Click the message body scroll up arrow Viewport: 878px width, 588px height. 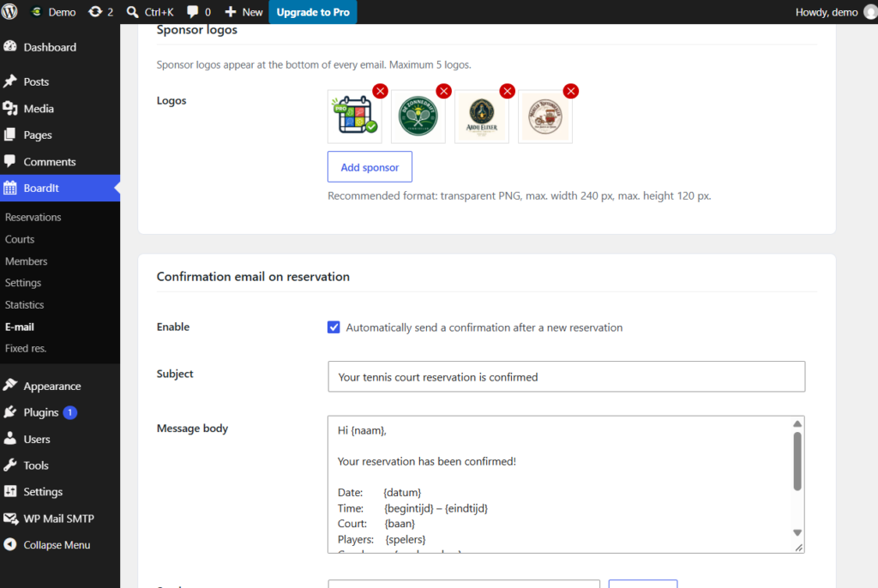(x=797, y=424)
